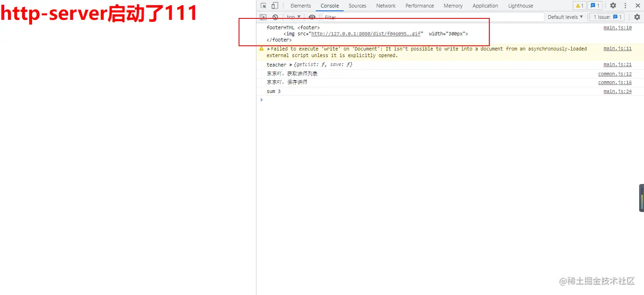Open DevTools settings gear in tab bar

[613, 6]
